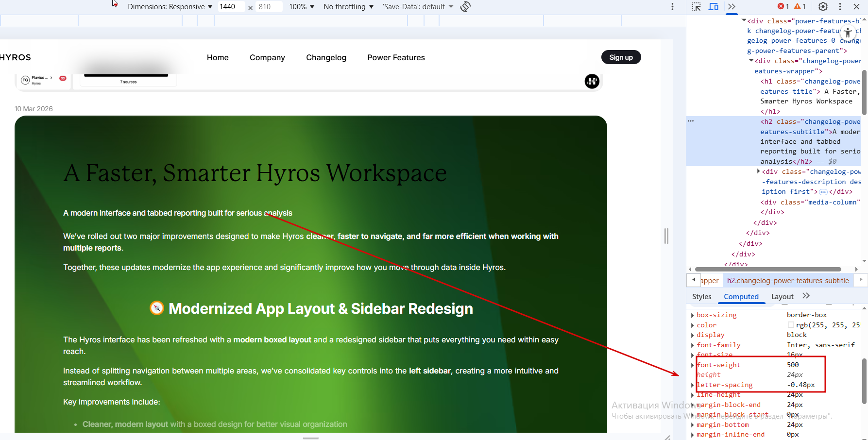Expand the box-sizing computed property
Screen dimensions: 868x440
692,315
